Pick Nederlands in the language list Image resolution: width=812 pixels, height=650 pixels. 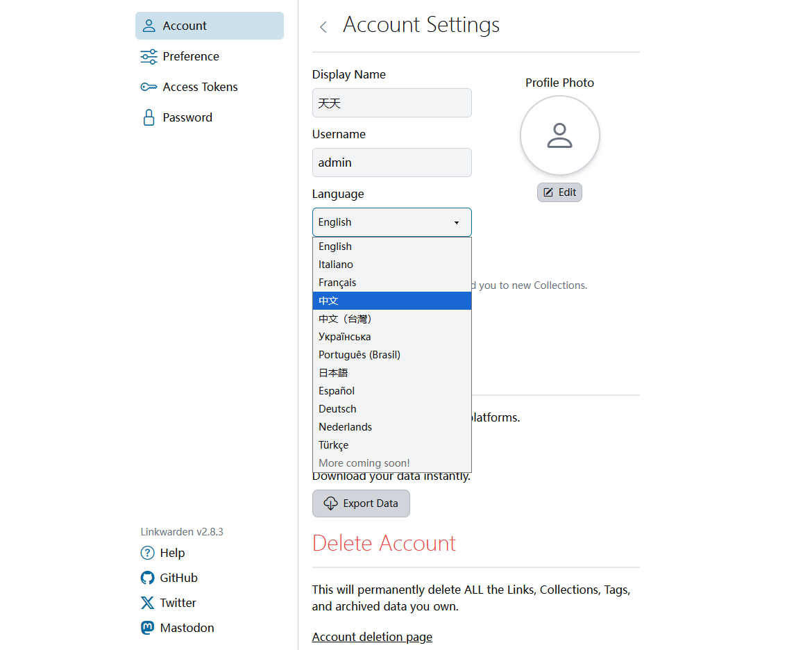click(391, 428)
